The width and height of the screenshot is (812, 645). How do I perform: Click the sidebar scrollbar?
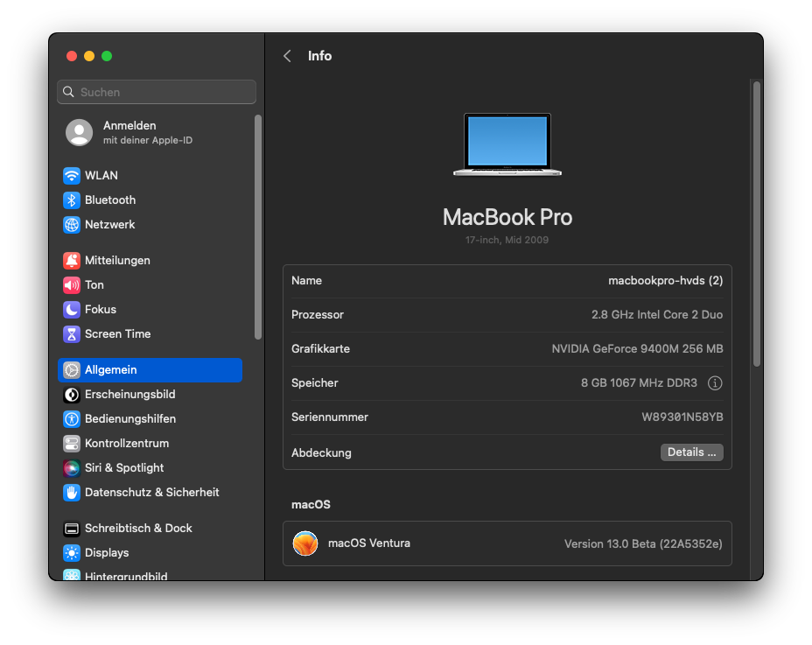tap(258, 227)
